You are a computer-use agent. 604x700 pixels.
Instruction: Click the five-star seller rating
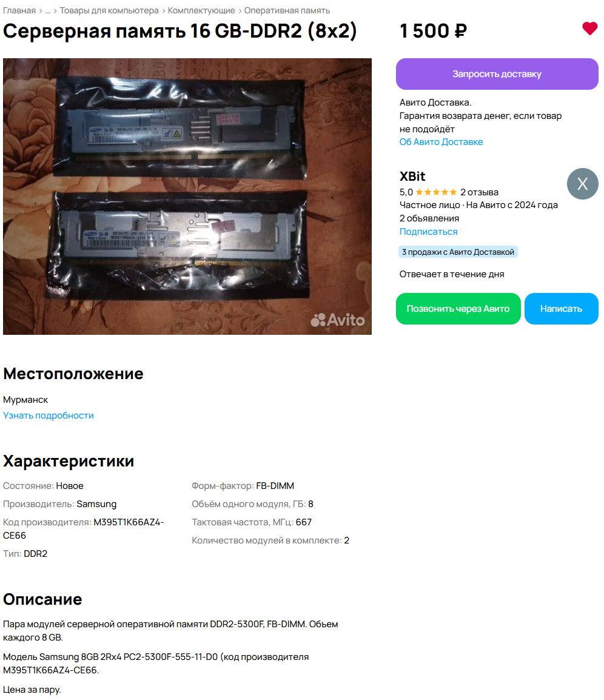click(x=436, y=192)
